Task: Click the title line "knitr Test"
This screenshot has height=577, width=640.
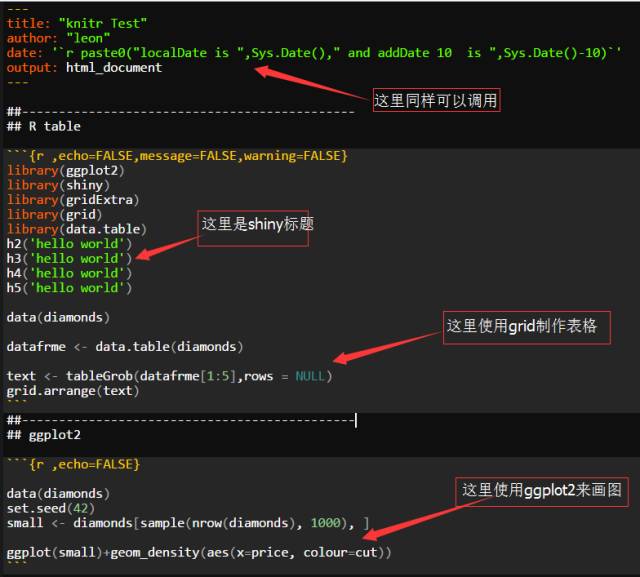Action: [77, 24]
